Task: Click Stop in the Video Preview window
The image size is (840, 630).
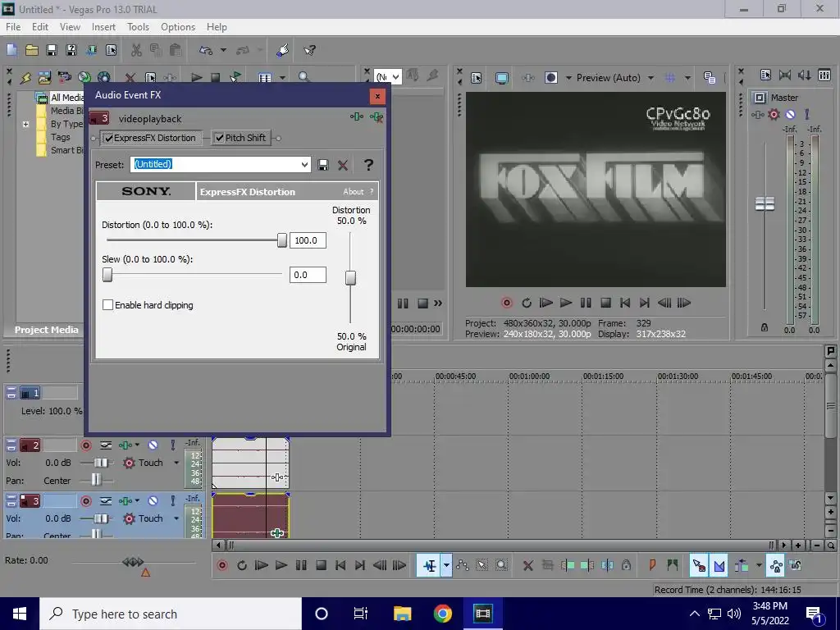Action: click(605, 304)
